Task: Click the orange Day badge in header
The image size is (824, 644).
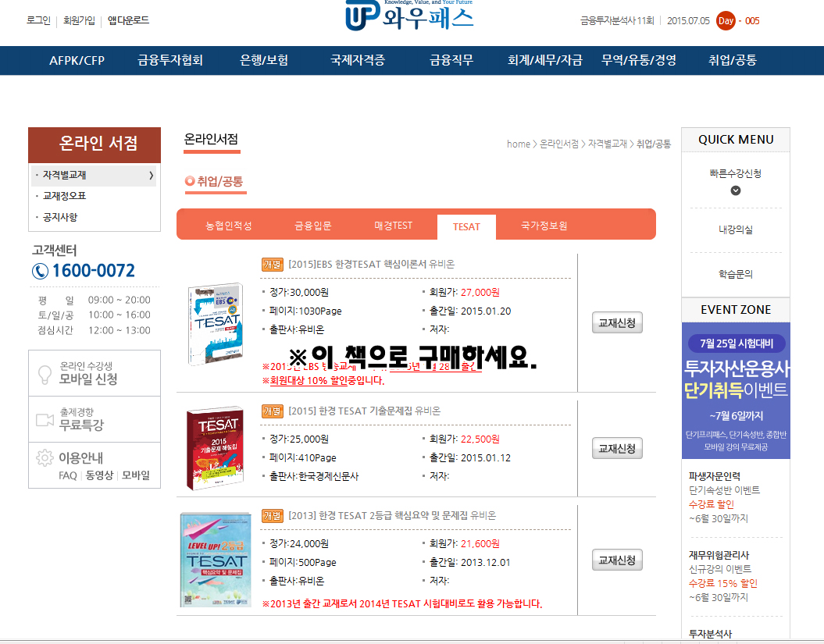Action: coord(726,20)
